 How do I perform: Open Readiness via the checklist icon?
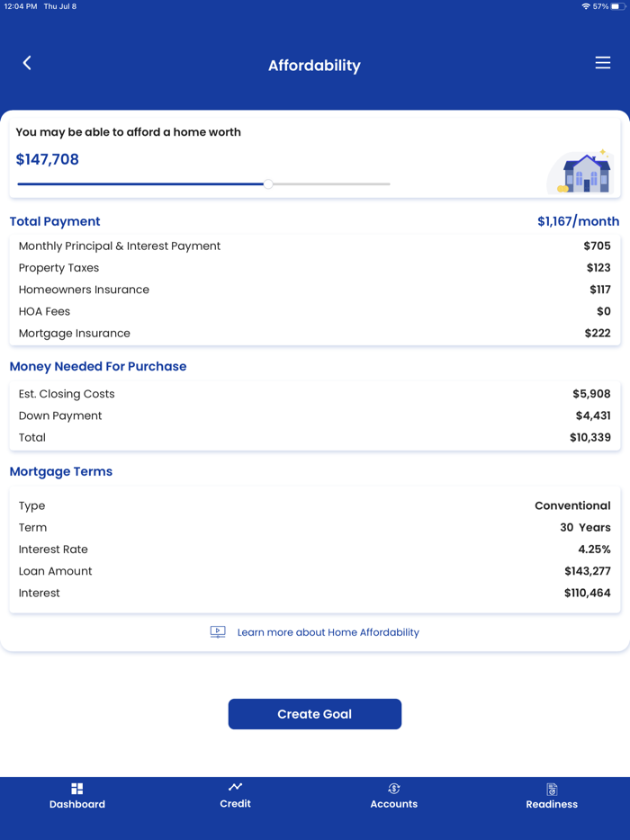552,786
